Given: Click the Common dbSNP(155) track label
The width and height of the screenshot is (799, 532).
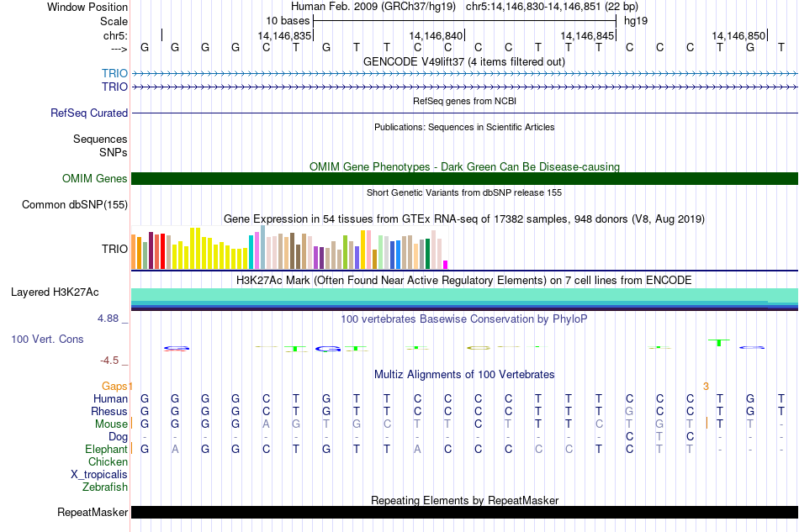Looking at the screenshot, I should [x=75, y=205].
